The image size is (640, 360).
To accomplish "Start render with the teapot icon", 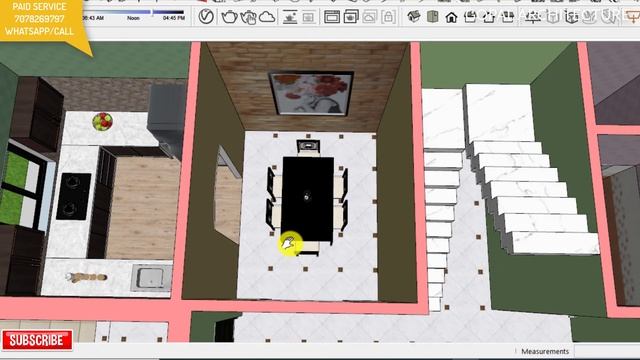I will point(229,17).
